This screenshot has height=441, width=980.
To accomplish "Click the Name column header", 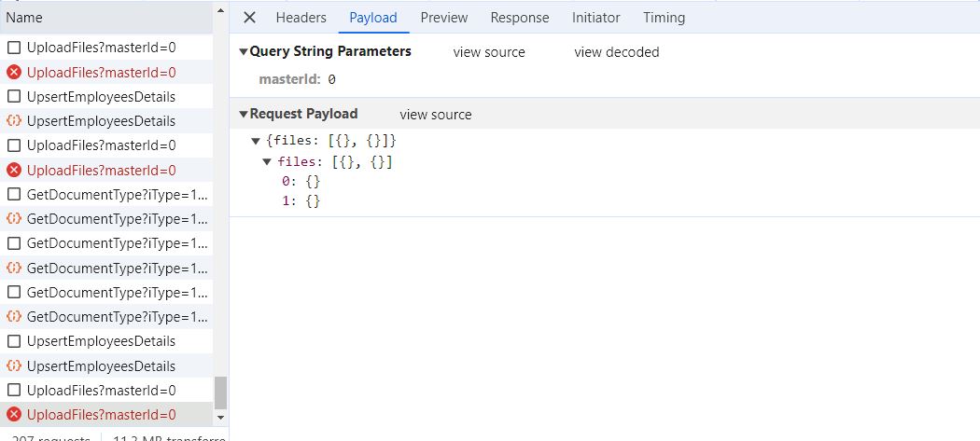I will 24,18.
